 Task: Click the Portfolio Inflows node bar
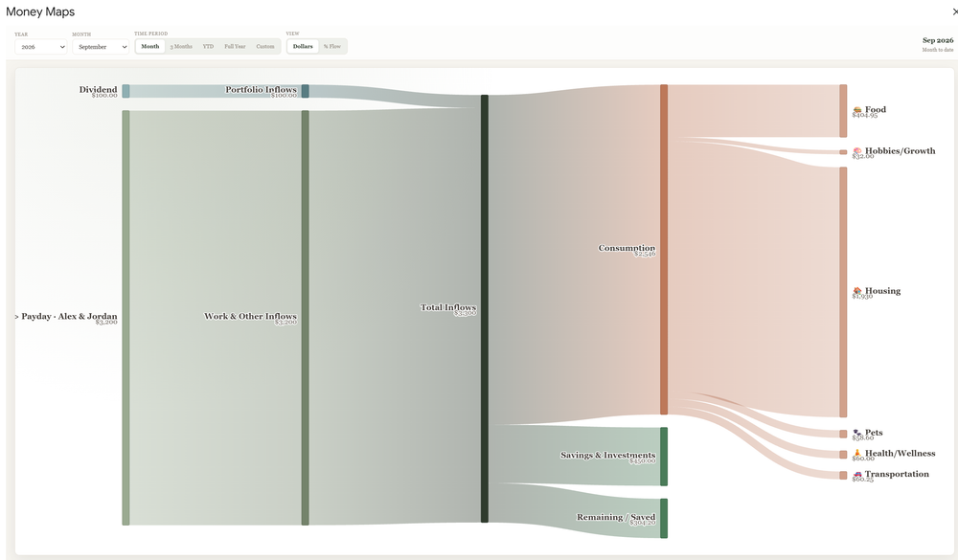pyautogui.click(x=306, y=91)
